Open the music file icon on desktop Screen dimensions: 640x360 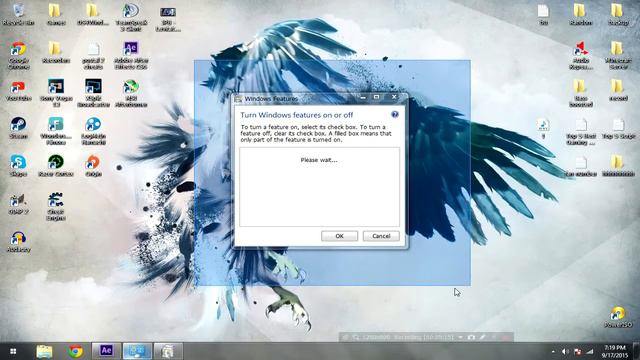543,128
